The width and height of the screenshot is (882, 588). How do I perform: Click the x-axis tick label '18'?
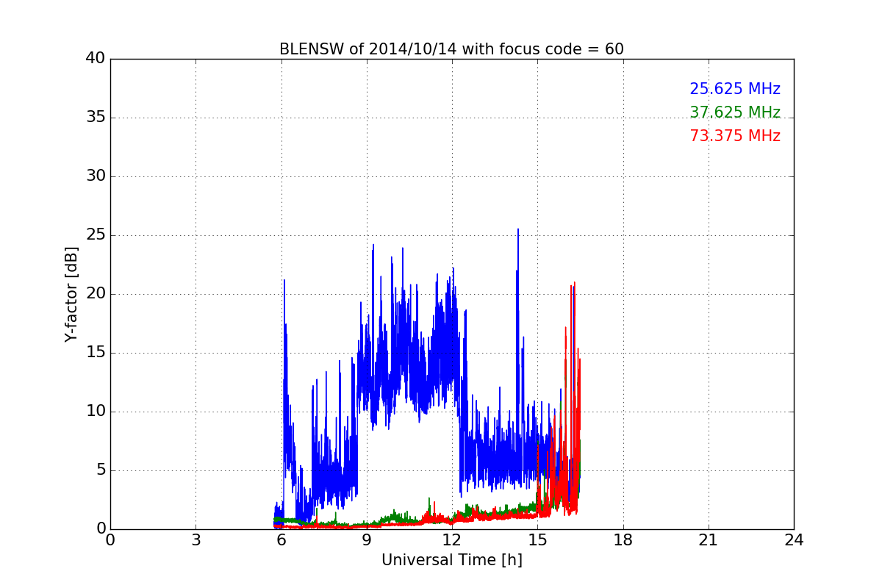[x=623, y=540]
